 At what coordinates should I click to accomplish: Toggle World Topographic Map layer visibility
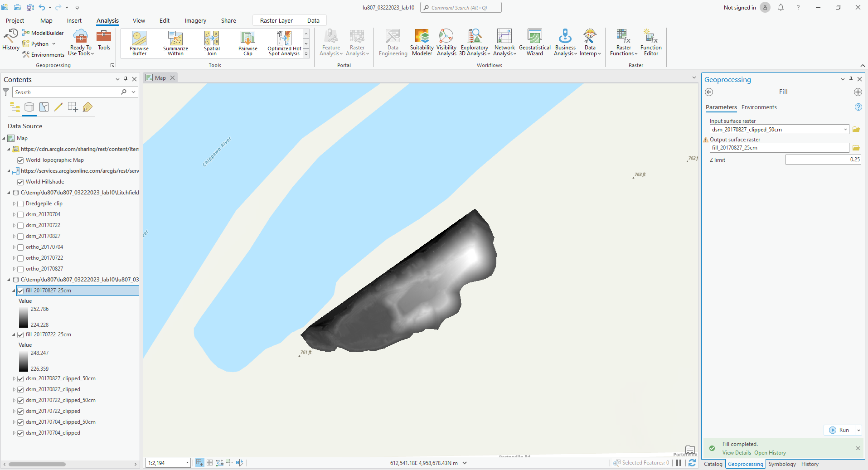tap(20, 160)
